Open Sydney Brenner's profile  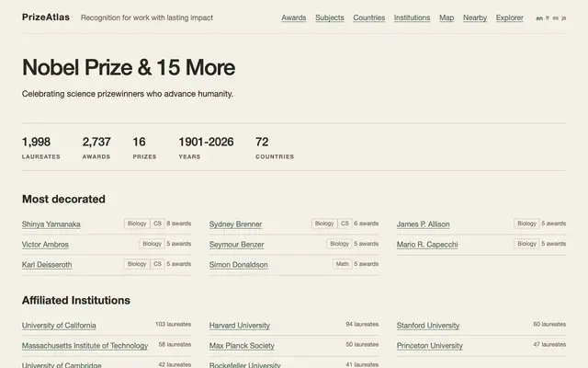tap(235, 224)
